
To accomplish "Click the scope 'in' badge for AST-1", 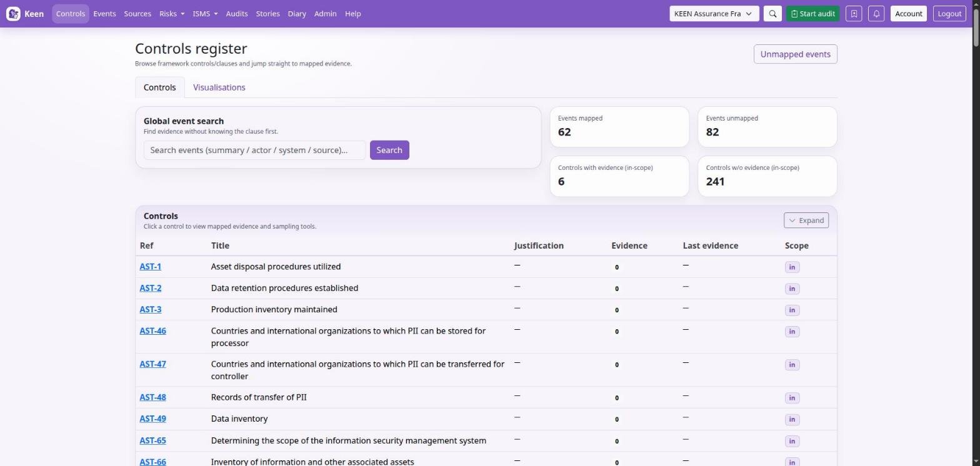I will (x=792, y=267).
